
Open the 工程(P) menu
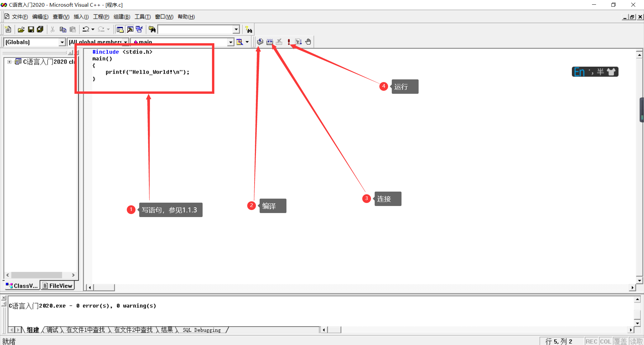point(101,17)
